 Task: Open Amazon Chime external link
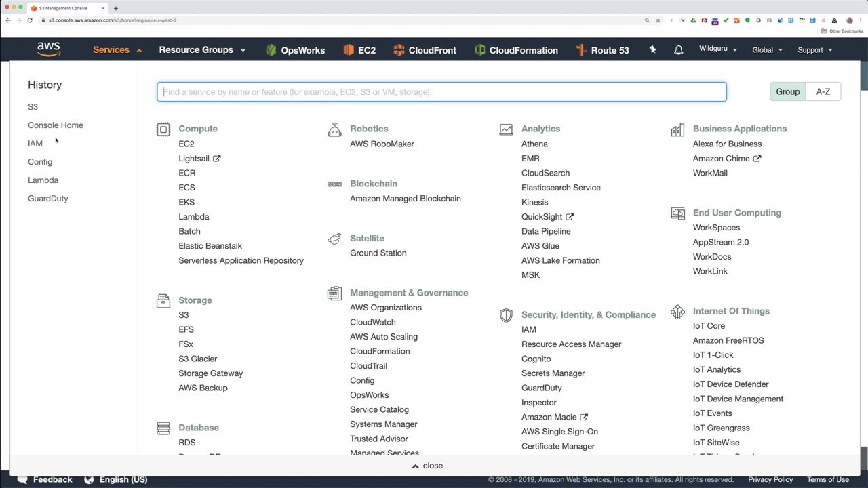coord(727,159)
